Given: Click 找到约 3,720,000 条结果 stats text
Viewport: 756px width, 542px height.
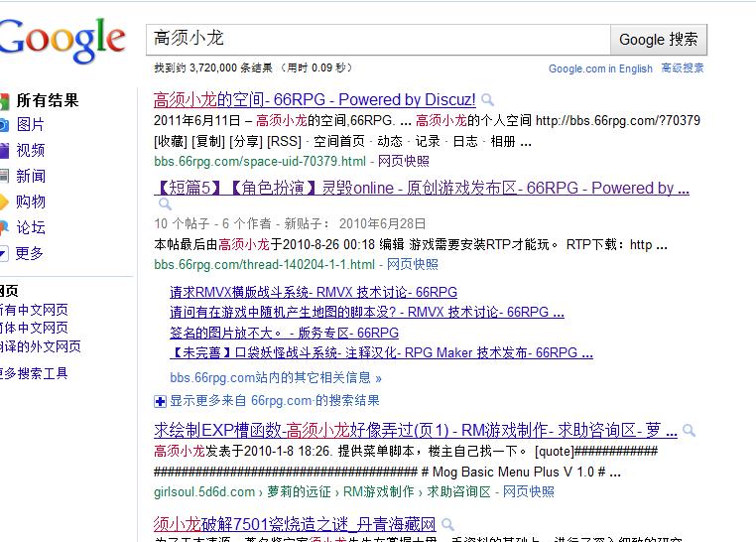Looking at the screenshot, I should (x=213, y=68).
